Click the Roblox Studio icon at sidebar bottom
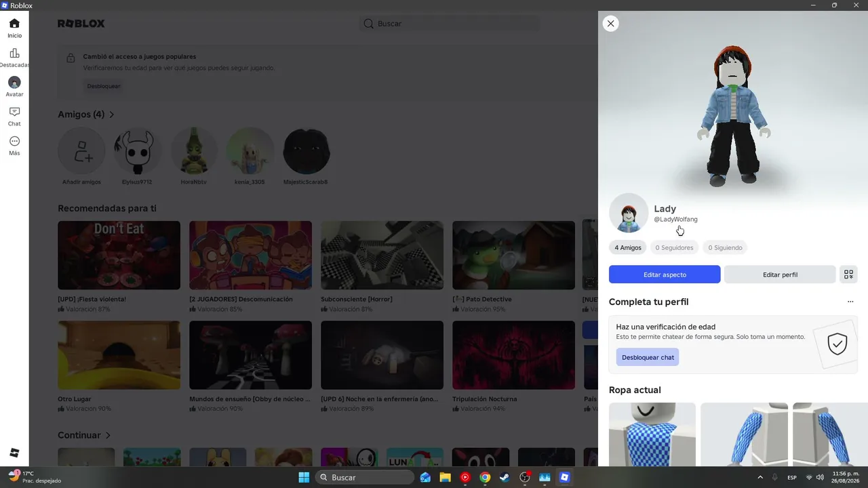This screenshot has width=868, height=488. [14, 453]
